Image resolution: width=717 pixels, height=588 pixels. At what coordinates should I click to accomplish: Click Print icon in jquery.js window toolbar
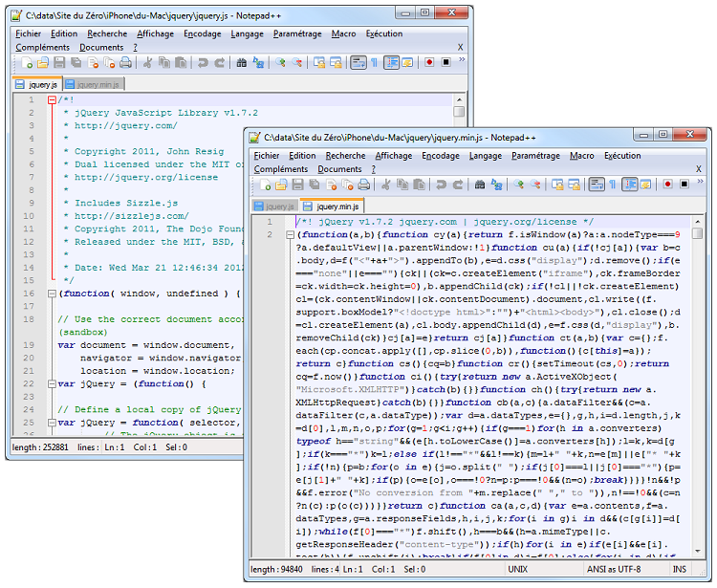pyautogui.click(x=126, y=63)
